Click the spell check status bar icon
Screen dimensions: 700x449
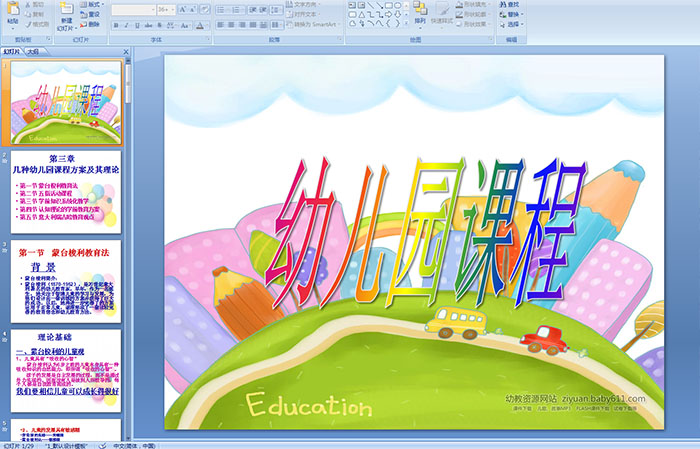tap(103, 445)
